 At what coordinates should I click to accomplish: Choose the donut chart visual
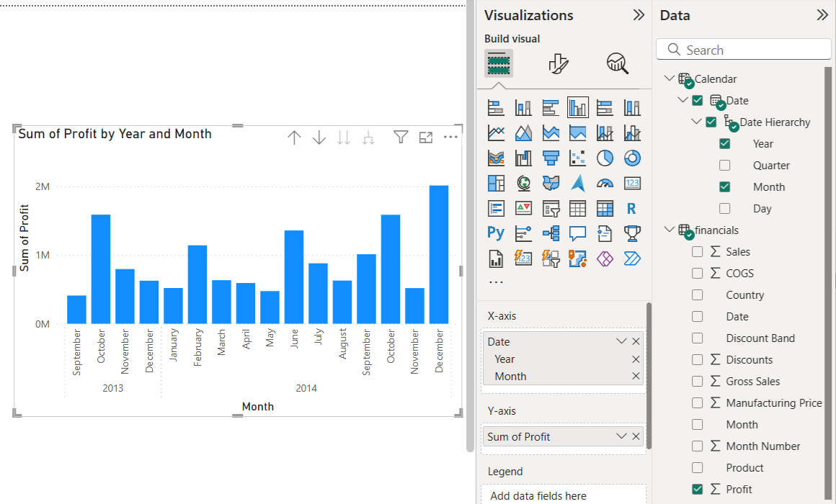632,158
